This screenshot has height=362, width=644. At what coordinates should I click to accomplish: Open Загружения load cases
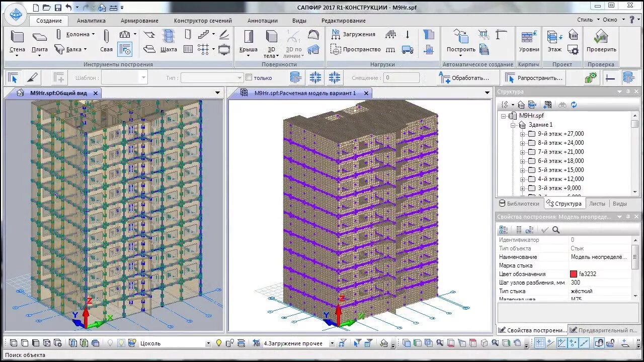[x=353, y=34]
